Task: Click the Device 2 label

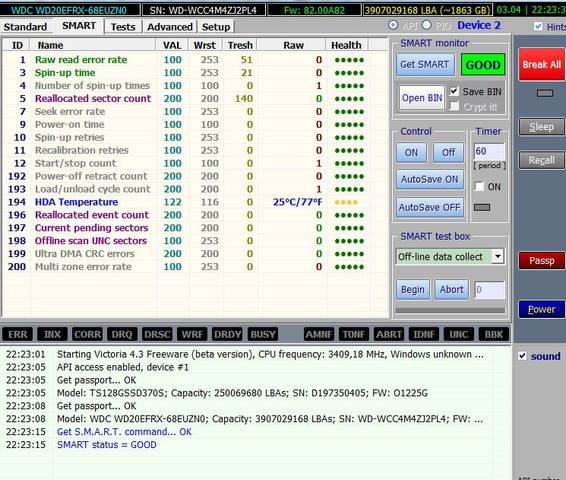Action: click(x=479, y=25)
